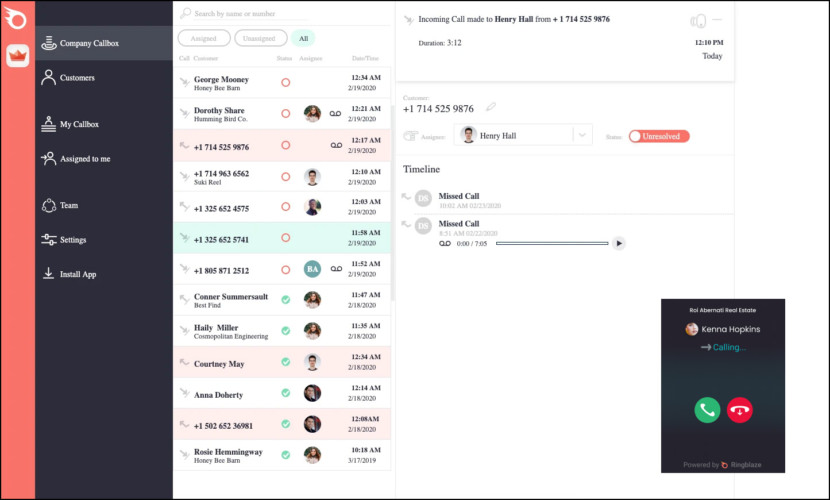This screenshot has width=830, height=500.
Task: Click the phone device icon in call header
Action: (x=698, y=21)
